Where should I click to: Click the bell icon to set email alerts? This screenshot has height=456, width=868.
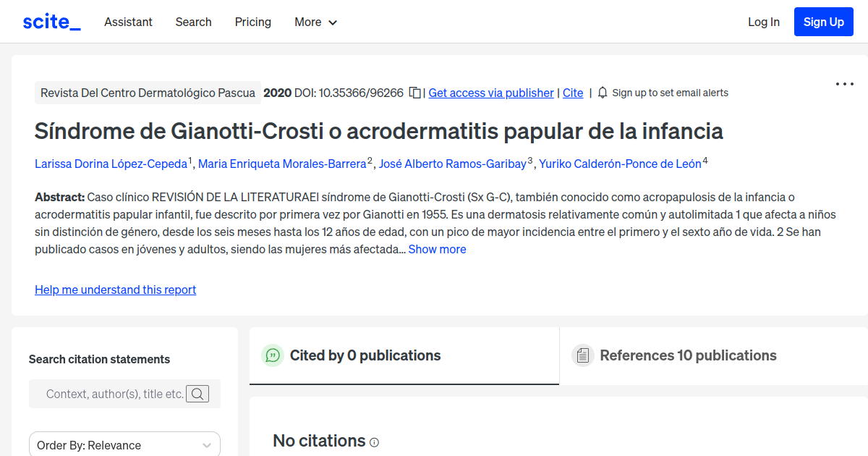[x=602, y=93]
